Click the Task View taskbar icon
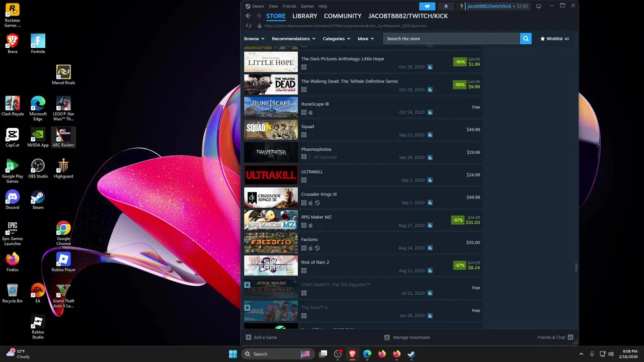644x362 pixels. [x=323, y=354]
